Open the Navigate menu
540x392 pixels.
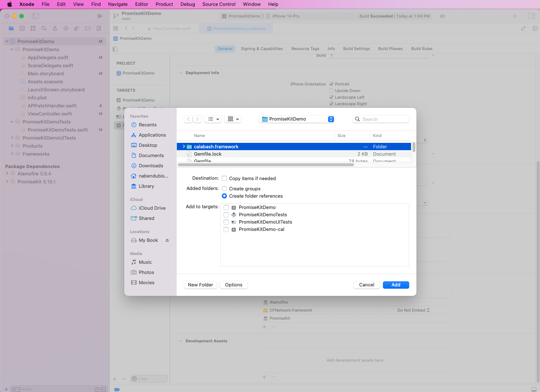point(118,4)
